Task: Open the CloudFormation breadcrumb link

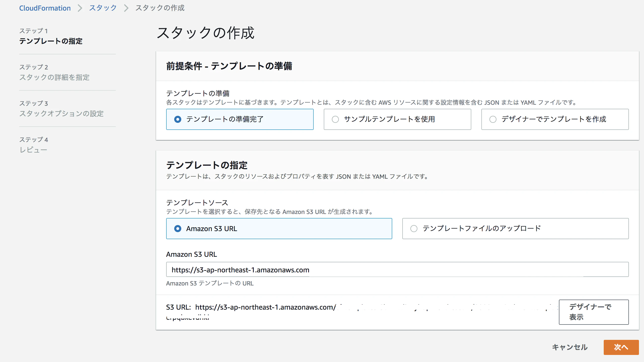Action: point(45,8)
